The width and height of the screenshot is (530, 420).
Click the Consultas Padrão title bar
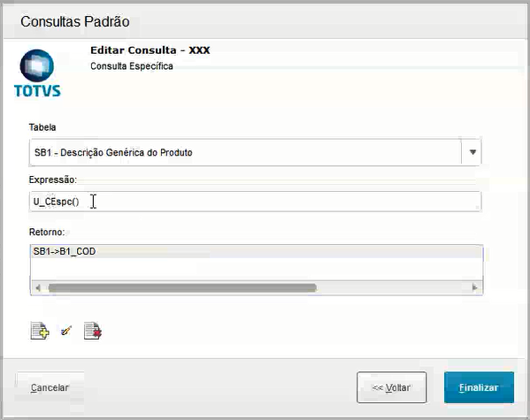point(265,21)
